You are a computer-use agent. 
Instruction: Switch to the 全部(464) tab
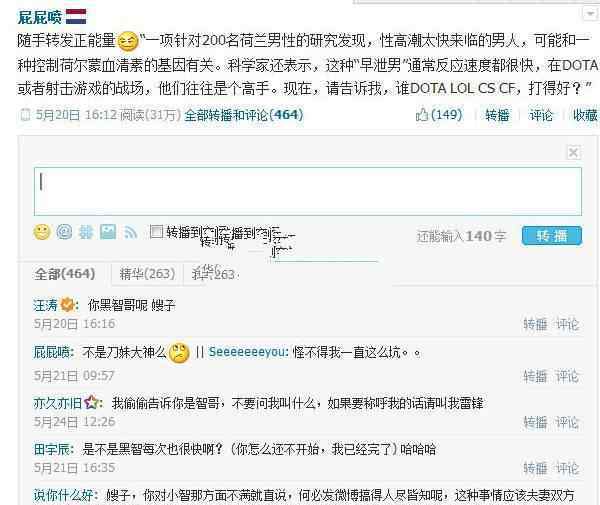[x=65, y=274]
